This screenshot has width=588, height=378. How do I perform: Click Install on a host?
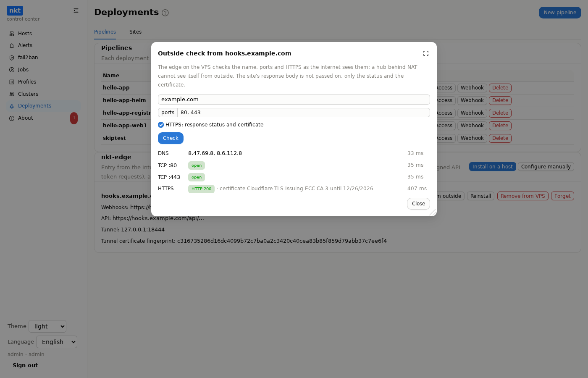coord(492,167)
